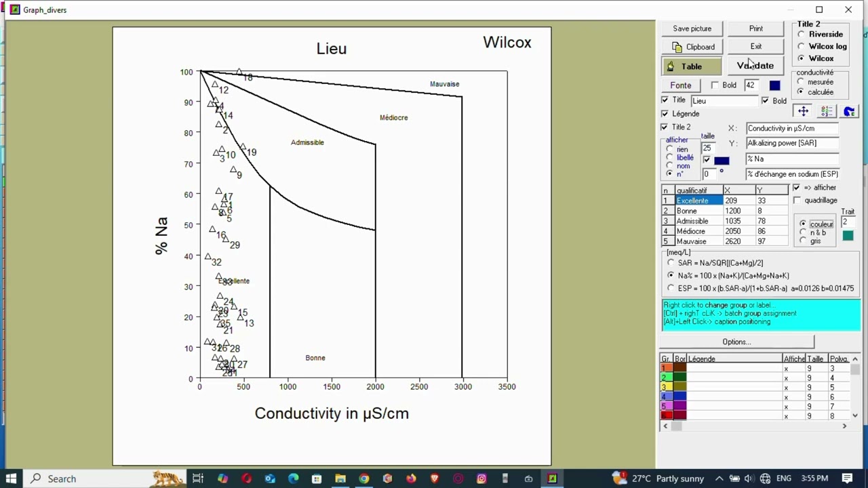The image size is (868, 488).
Task: Click the Légende column header
Action: coord(735,359)
